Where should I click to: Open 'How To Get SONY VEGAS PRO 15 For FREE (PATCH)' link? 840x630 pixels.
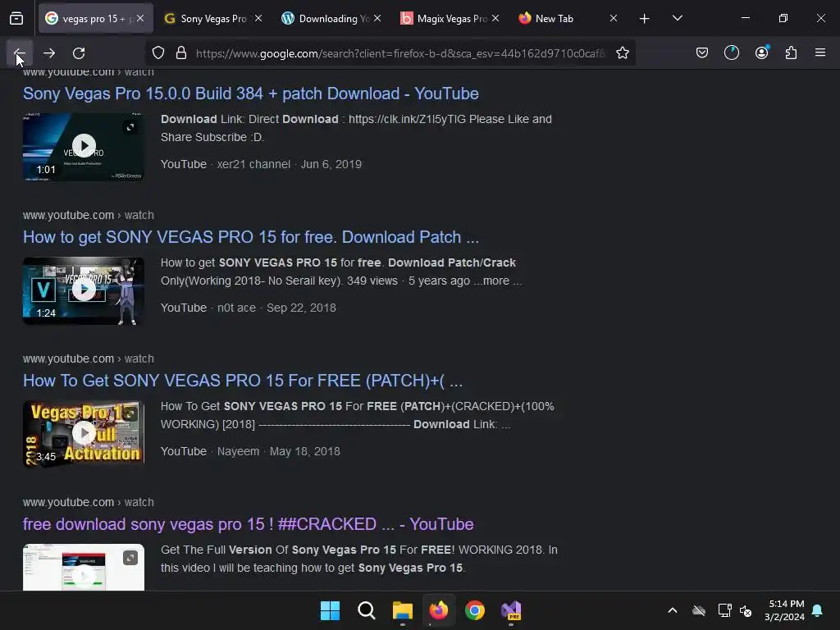[243, 381]
